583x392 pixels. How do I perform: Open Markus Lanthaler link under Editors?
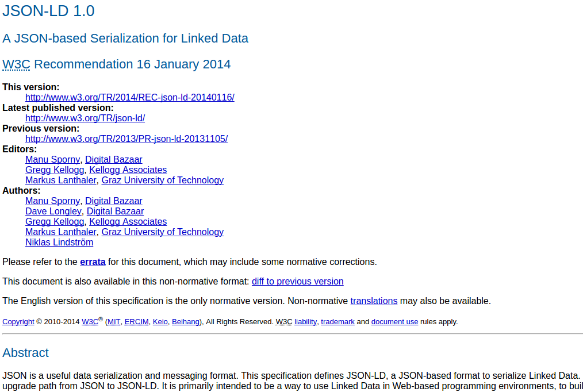pyautogui.click(x=60, y=180)
